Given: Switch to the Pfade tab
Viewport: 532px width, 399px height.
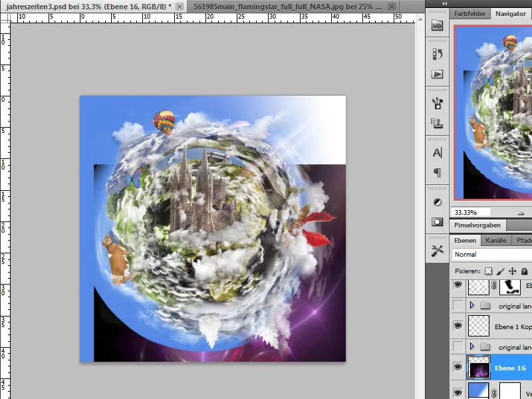Looking at the screenshot, I should (523, 241).
